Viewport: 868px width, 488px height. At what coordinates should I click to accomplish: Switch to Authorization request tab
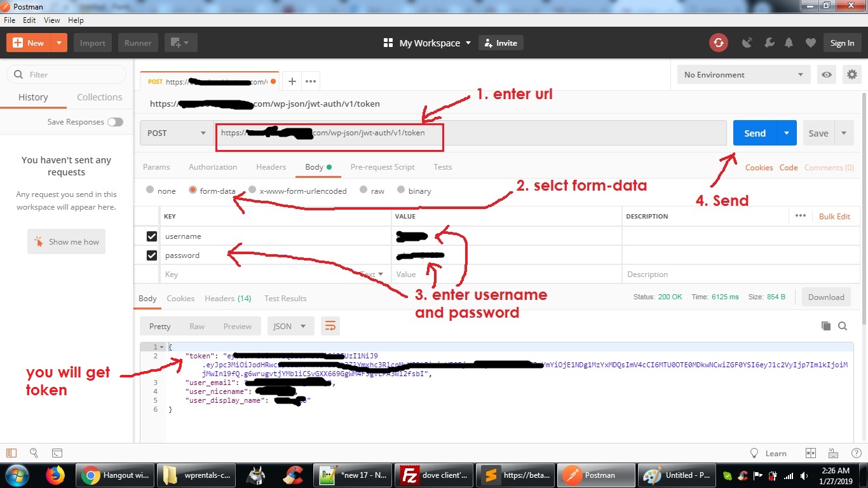pos(213,166)
